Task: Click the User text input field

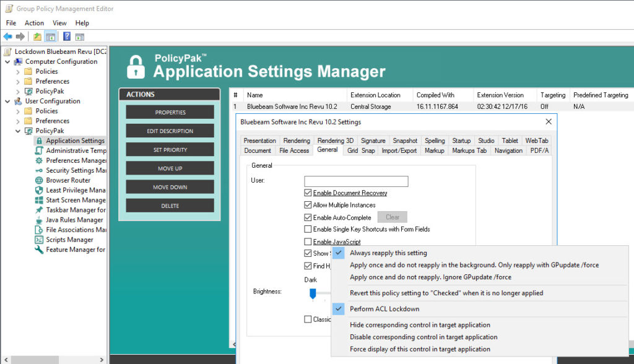Action: pos(356,181)
